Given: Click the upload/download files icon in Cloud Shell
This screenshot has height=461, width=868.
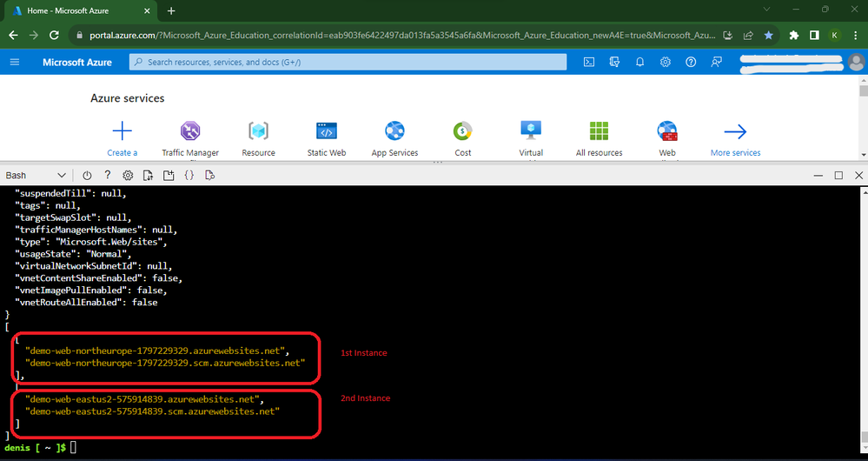Looking at the screenshot, I should pyautogui.click(x=149, y=175).
